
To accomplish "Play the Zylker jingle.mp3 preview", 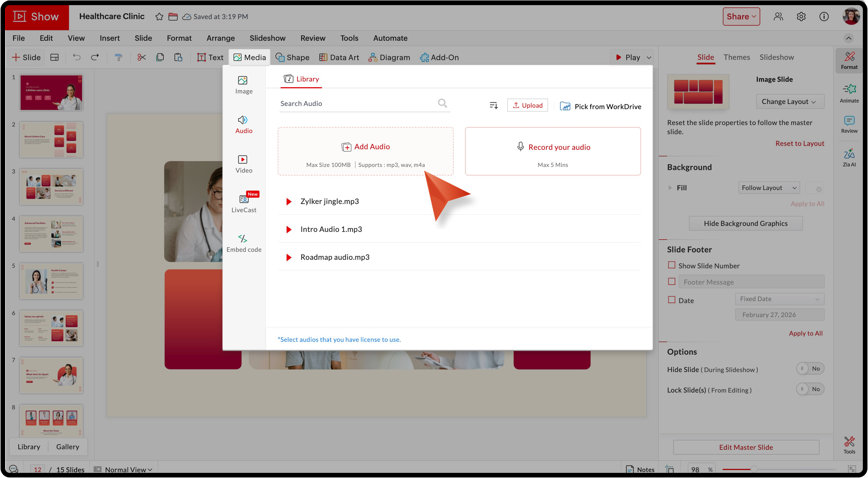I will tap(289, 201).
